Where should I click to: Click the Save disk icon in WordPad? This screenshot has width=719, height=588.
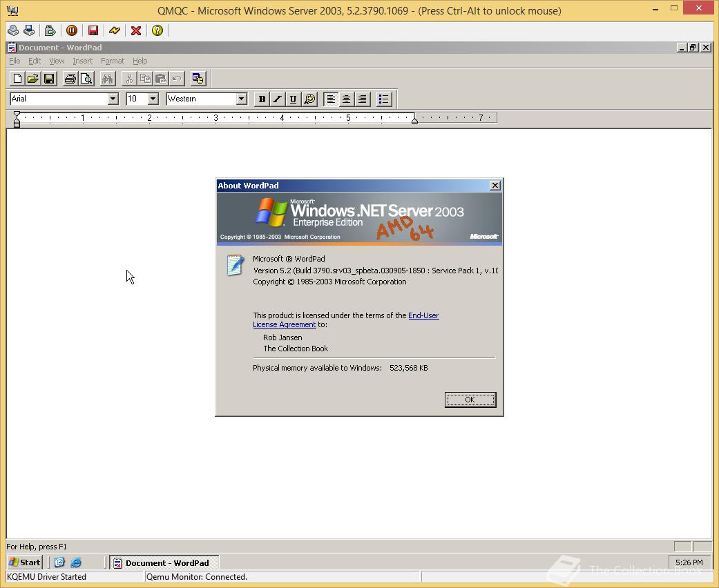pyautogui.click(x=48, y=79)
